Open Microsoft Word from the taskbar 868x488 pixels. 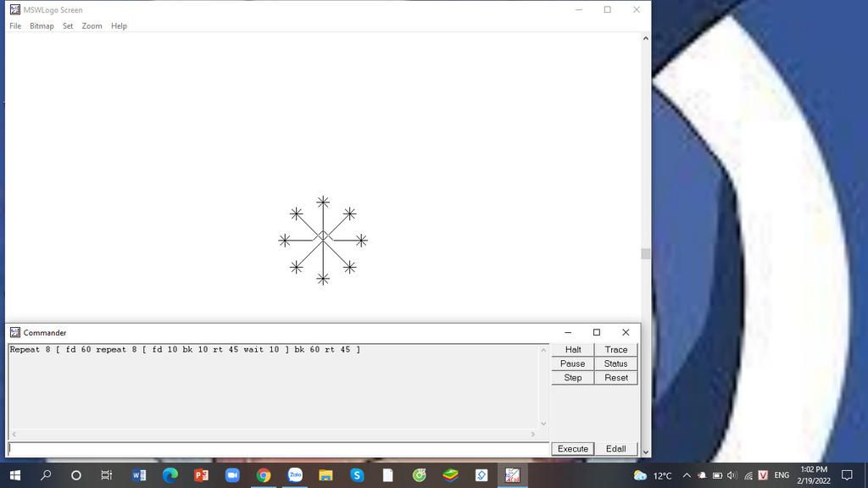(139, 475)
